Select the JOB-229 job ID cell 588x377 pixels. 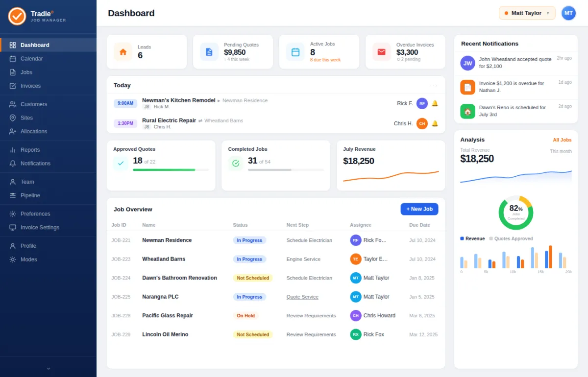(x=121, y=334)
